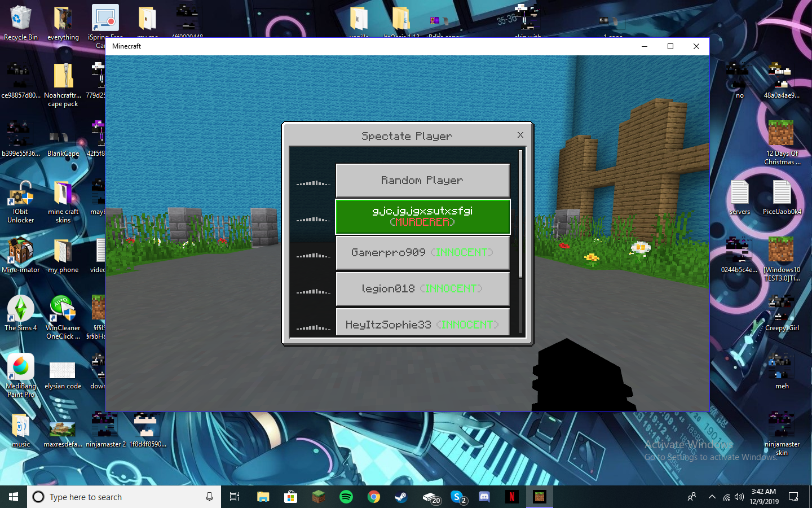The width and height of the screenshot is (812, 508).
Task: Open the elysian code file
Action: 63,375
